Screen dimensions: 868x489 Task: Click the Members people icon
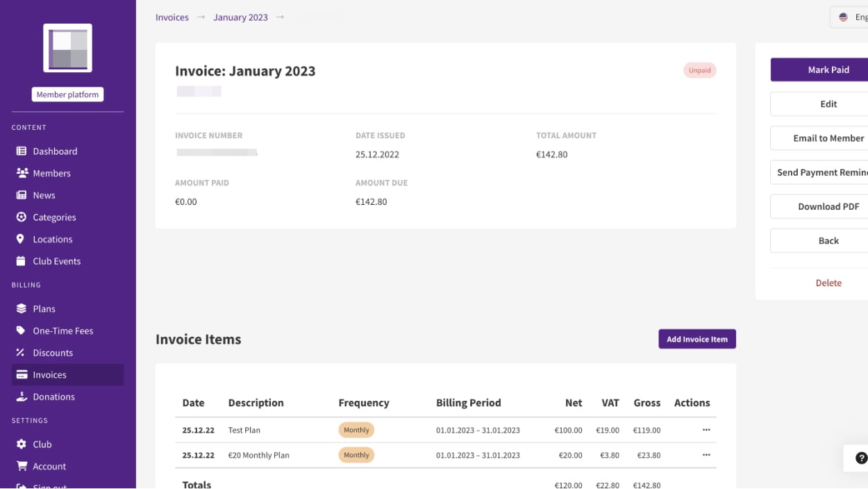(x=22, y=173)
